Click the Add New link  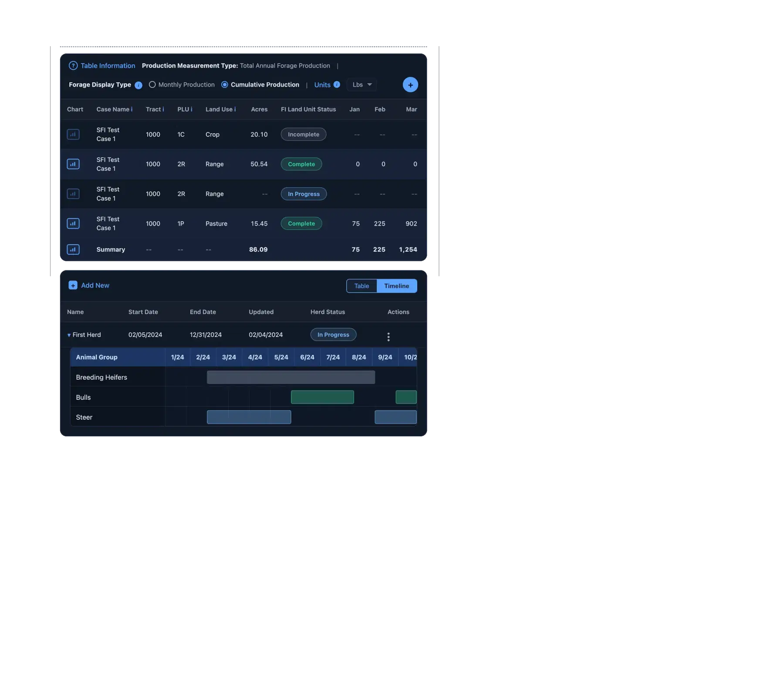click(x=95, y=285)
